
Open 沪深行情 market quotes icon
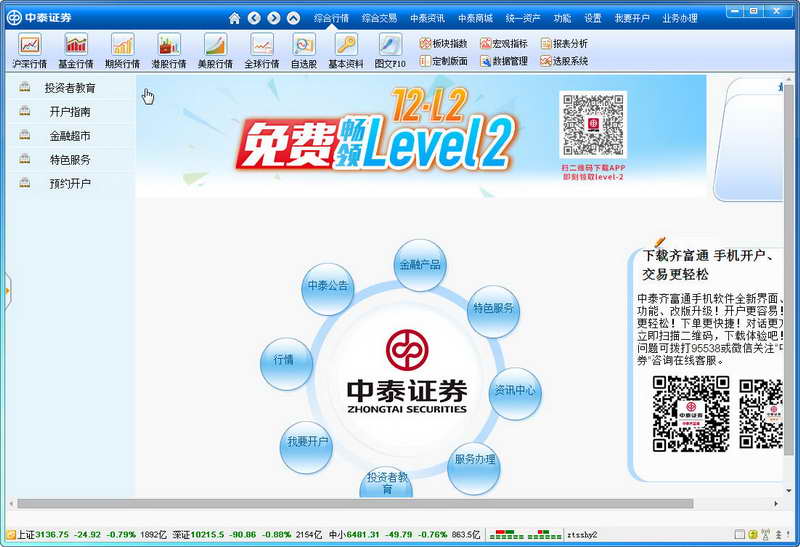pyautogui.click(x=30, y=51)
